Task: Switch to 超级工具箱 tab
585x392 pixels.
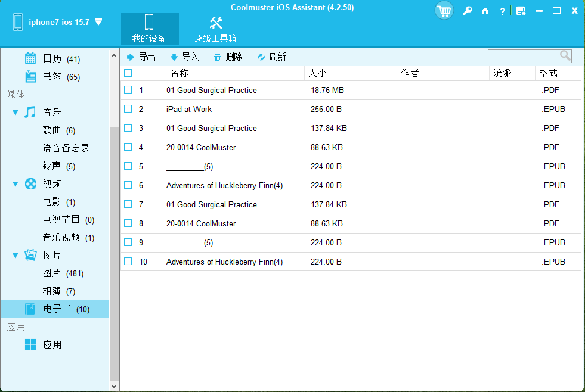Action: tap(216, 29)
